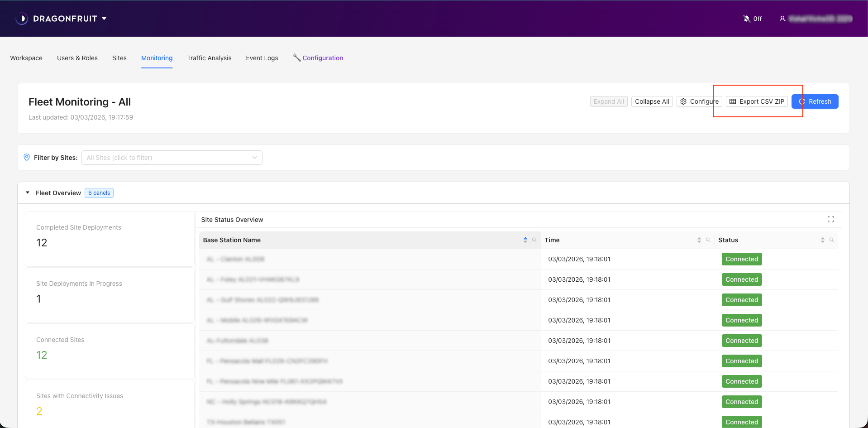Search within the Time column
Screen dimensions: 868x428
(x=708, y=240)
